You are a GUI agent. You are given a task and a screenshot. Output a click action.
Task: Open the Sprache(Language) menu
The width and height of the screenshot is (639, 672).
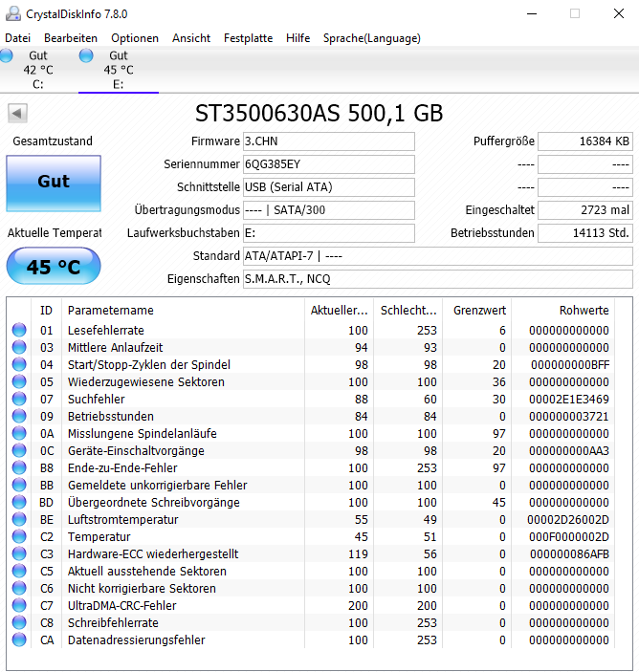[x=372, y=38]
